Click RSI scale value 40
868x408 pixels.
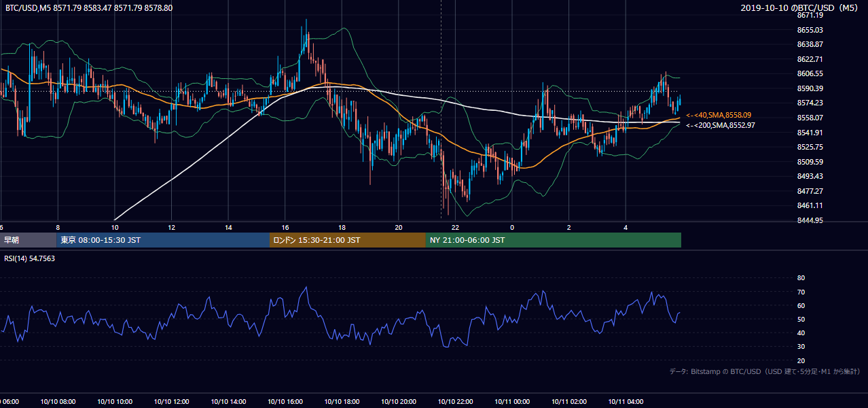click(801, 333)
